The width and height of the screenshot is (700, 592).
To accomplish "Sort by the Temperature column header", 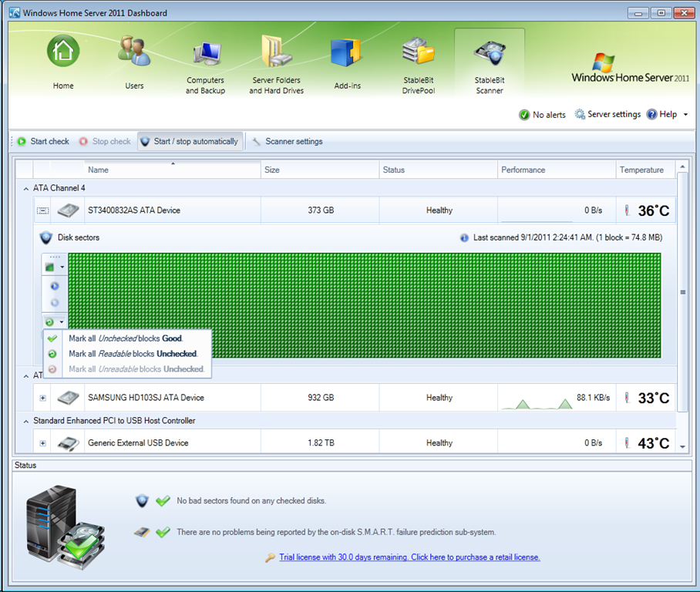I will [x=645, y=170].
